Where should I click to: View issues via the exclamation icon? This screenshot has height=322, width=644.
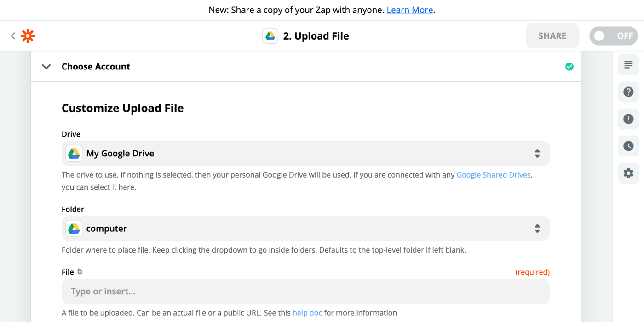[x=628, y=119]
